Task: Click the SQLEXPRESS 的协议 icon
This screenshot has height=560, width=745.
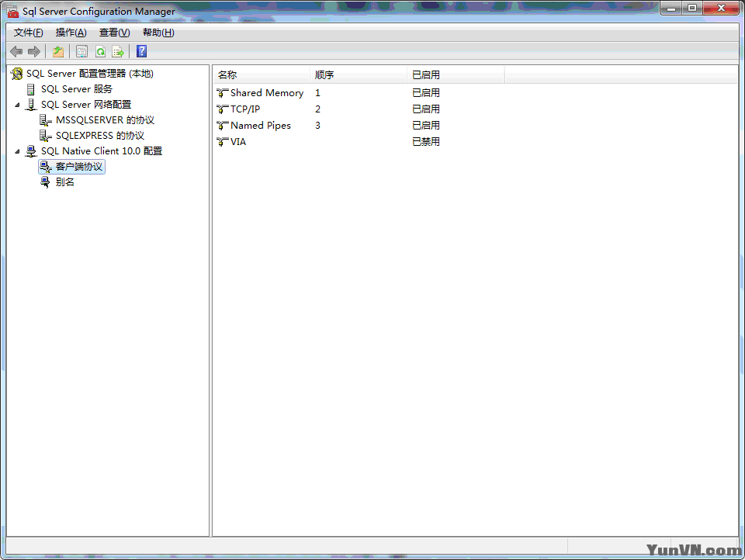Action: (x=46, y=136)
